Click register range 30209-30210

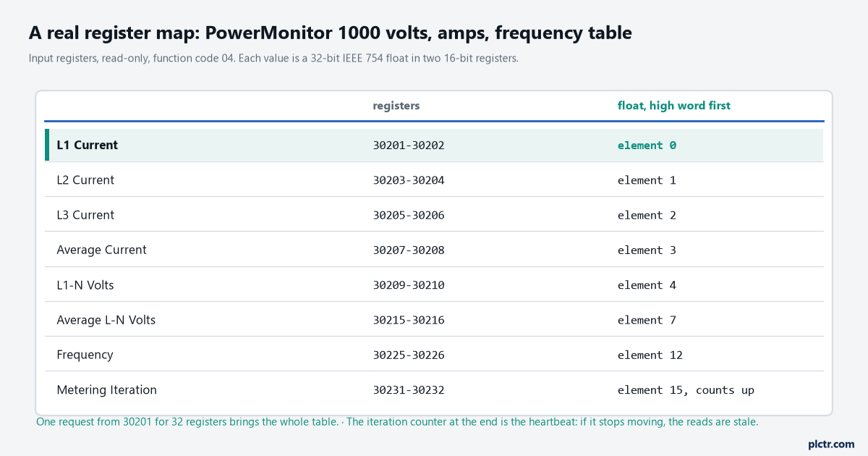[x=409, y=285]
